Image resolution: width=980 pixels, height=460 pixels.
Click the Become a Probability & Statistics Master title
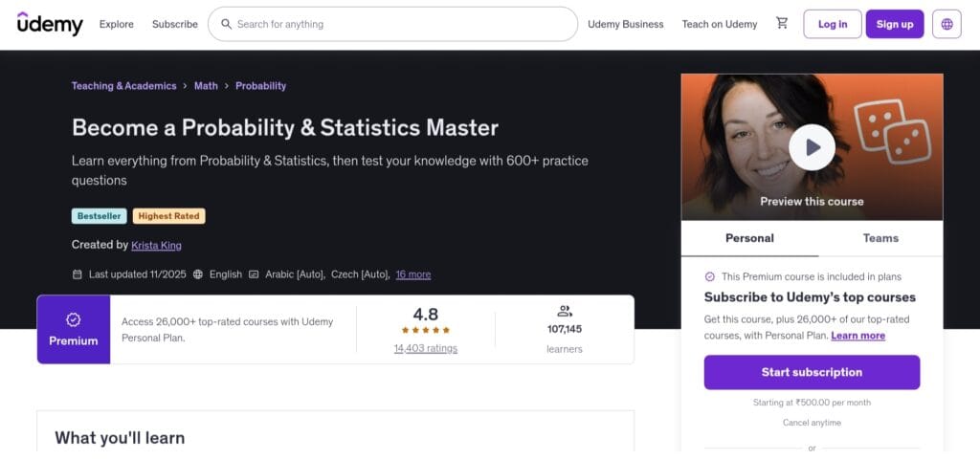tap(285, 127)
